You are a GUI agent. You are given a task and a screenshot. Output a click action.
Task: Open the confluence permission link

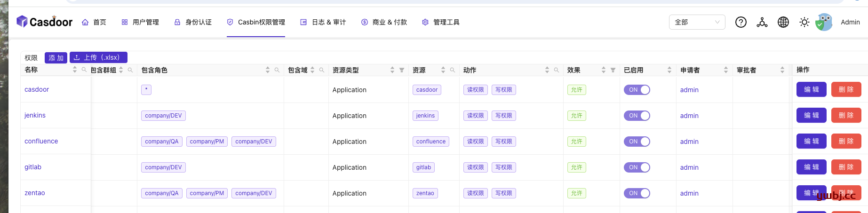[41, 141]
